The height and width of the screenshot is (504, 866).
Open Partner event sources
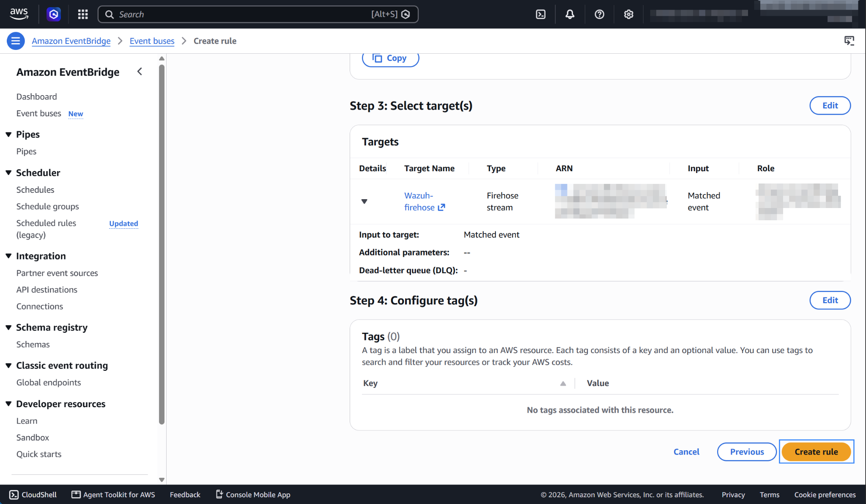click(57, 273)
